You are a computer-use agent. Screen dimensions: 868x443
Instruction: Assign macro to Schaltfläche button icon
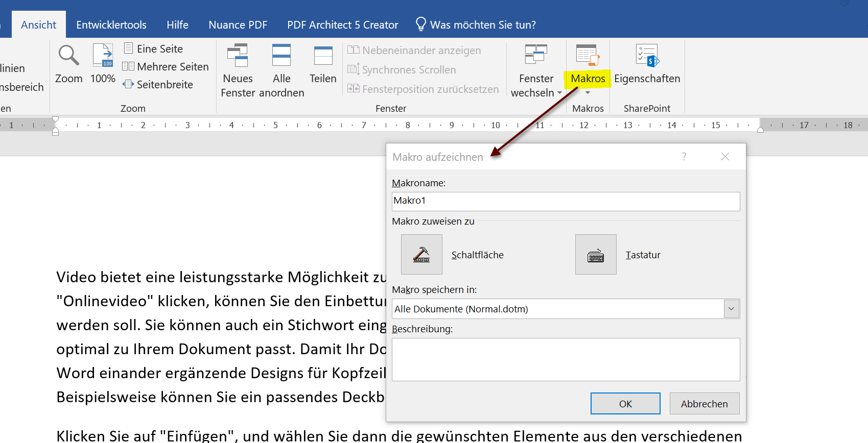coord(421,254)
